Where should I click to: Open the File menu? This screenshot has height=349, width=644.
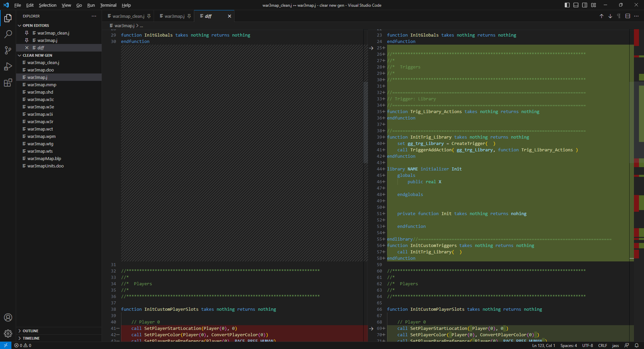(x=18, y=5)
